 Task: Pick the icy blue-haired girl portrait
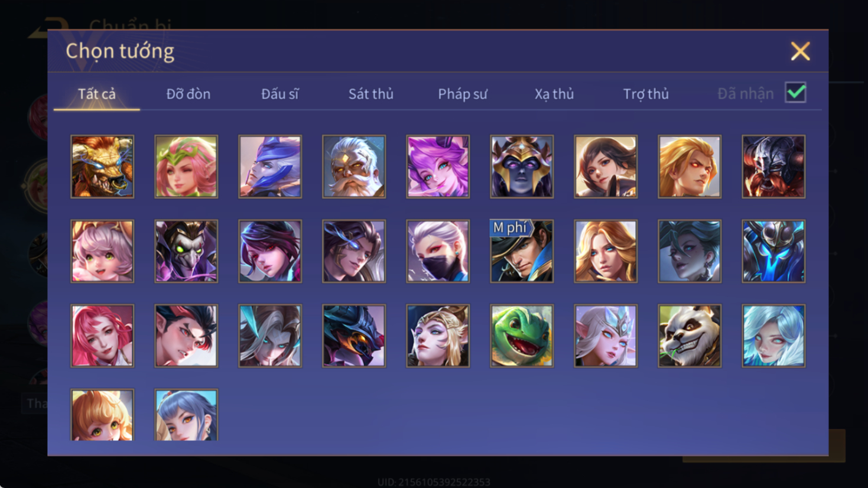click(x=773, y=336)
